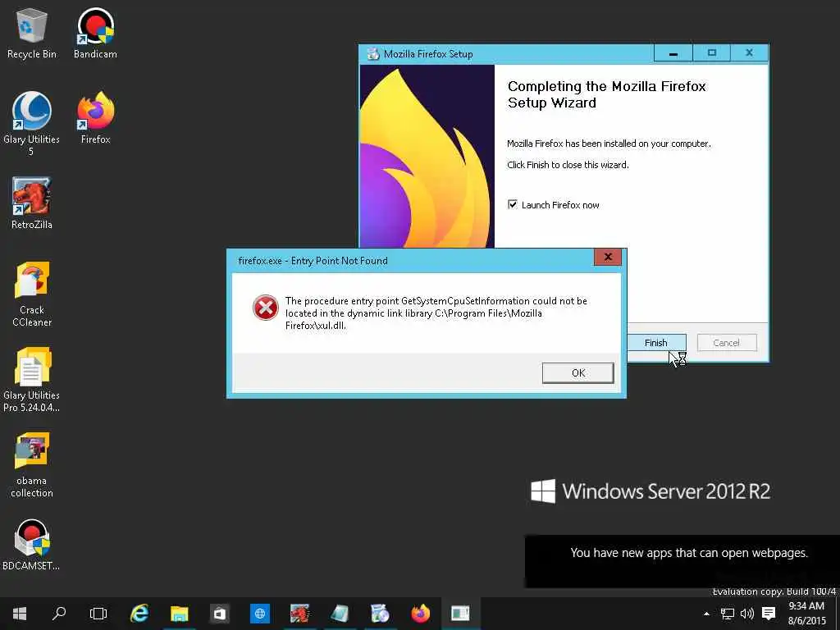
Task: Open the Store icon on the taskbar
Action: pyautogui.click(x=220, y=614)
